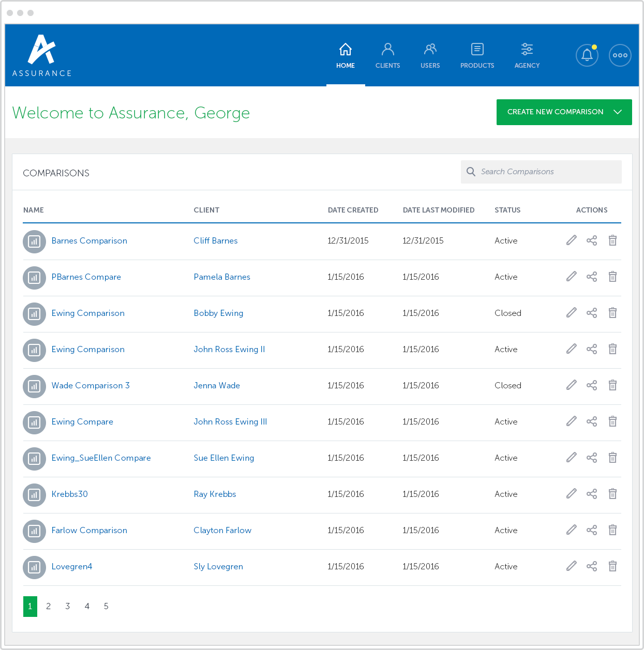Edit the PBarnes Compare entry
Viewport: 644px width, 650px height.
click(x=571, y=277)
